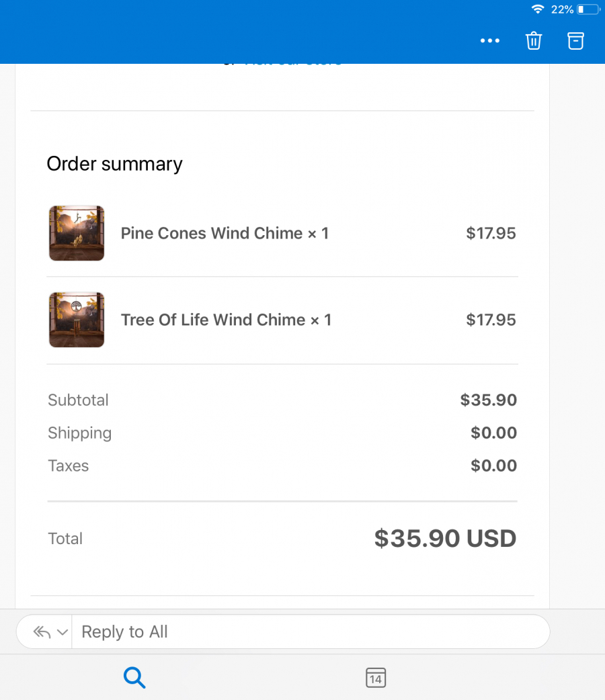Open the more options ellipsis menu
This screenshot has width=605, height=700.
490,41
